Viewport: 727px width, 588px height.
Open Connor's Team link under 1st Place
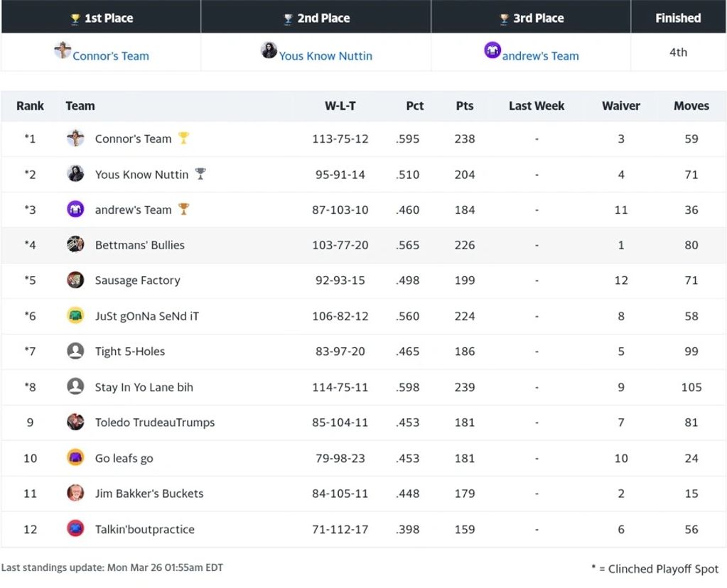pos(110,56)
